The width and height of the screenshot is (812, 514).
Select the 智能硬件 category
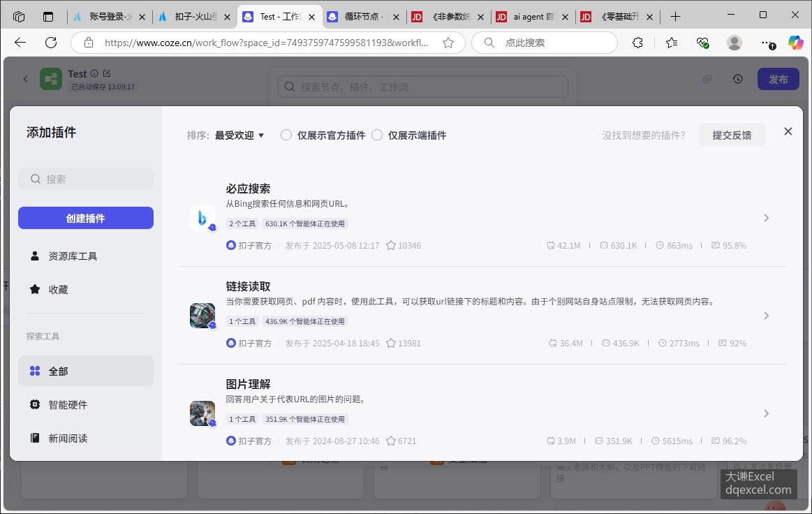pyautogui.click(x=86, y=404)
